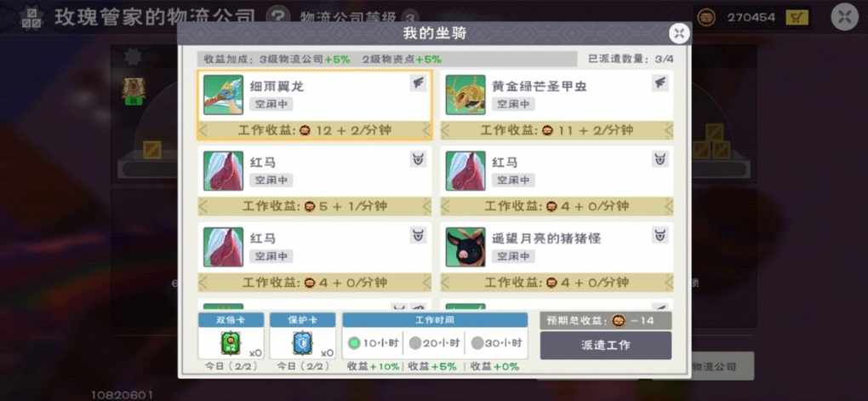The image size is (868, 401).
Task: Click left chevron on 细雨翼龙 income bar
Action: [x=203, y=131]
